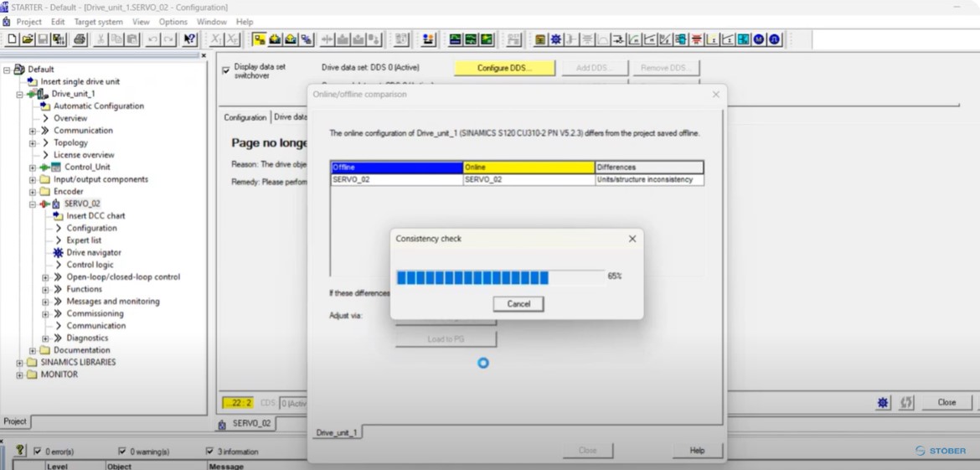The width and height of the screenshot is (980, 470).
Task: Click the setpoint arrow switch toolbar icon
Action: [x=618, y=39]
